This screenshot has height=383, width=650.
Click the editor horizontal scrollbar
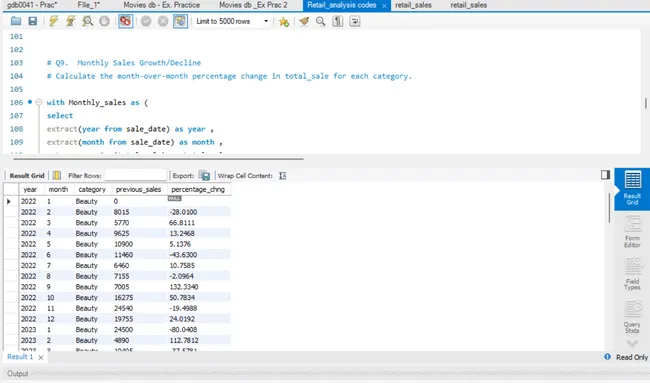[158, 158]
